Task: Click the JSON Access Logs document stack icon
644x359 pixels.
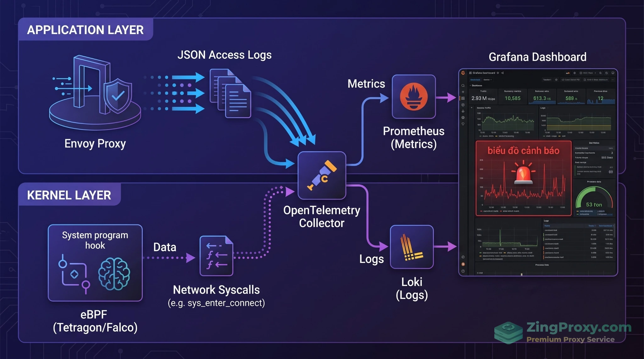Action: pyautogui.click(x=230, y=93)
